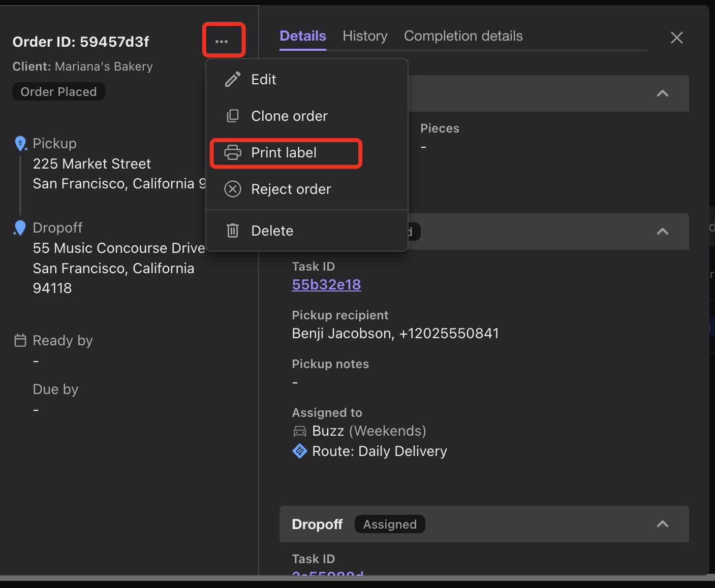Click the Dropoff location pin icon
The image size is (715, 588).
pyautogui.click(x=19, y=227)
